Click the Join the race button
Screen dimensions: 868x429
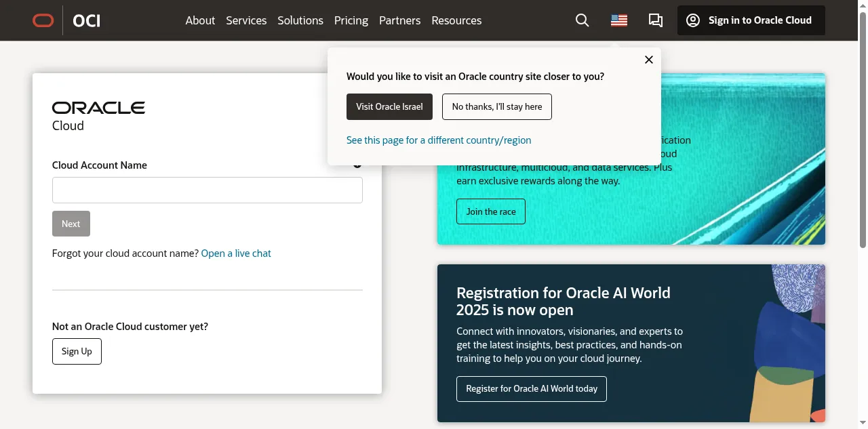click(x=491, y=211)
